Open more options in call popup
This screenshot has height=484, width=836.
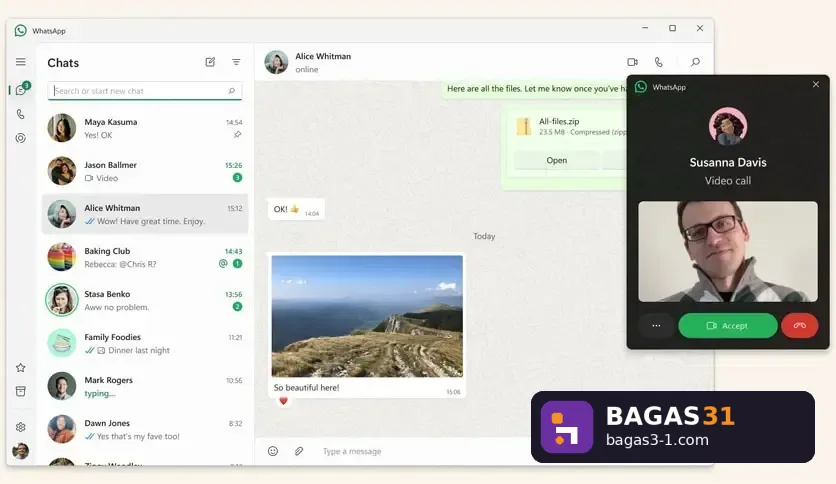click(x=656, y=325)
